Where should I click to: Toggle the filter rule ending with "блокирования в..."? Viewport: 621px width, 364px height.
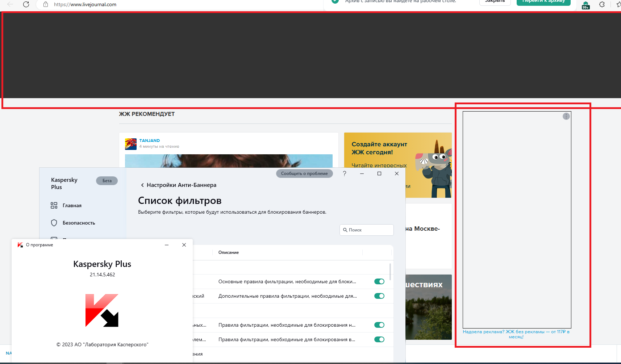(x=379, y=339)
